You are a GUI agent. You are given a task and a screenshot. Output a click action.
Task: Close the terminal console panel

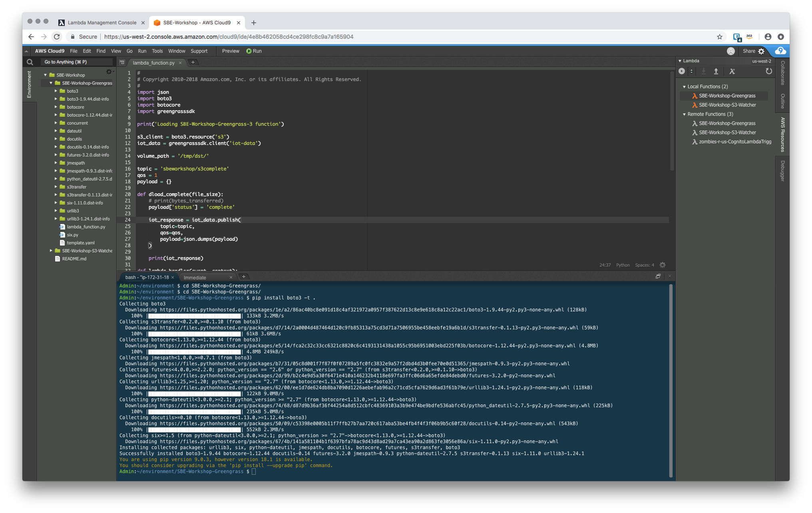(x=670, y=276)
